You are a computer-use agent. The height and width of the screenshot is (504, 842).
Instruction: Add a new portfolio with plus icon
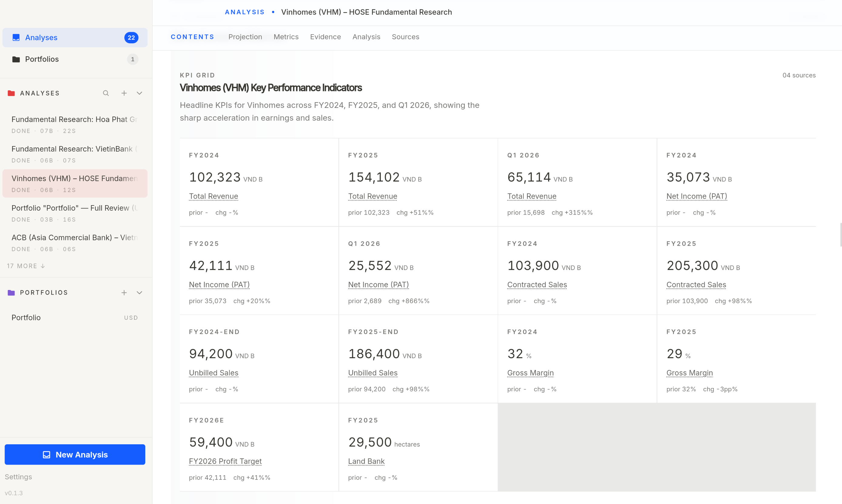pos(124,292)
